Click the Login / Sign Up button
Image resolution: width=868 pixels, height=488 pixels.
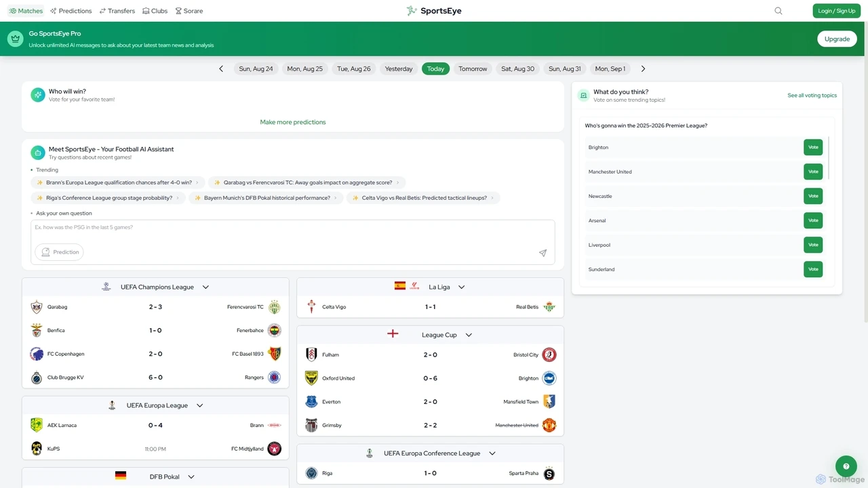pyautogui.click(x=837, y=11)
